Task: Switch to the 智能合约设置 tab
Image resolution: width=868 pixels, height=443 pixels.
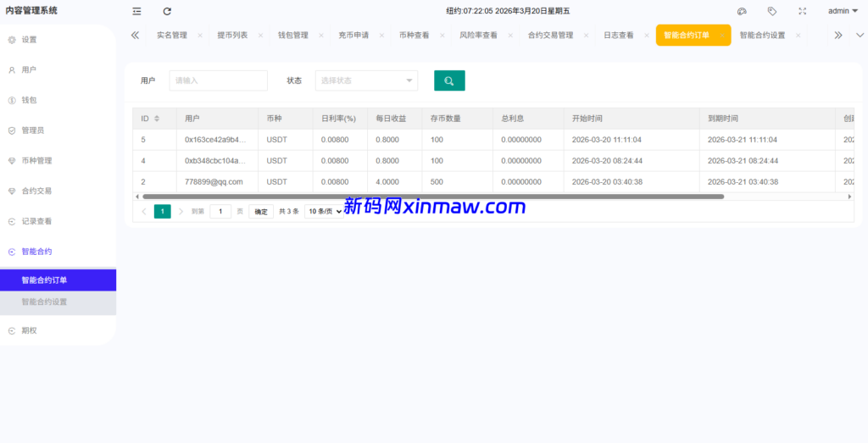Action: pyautogui.click(x=762, y=35)
